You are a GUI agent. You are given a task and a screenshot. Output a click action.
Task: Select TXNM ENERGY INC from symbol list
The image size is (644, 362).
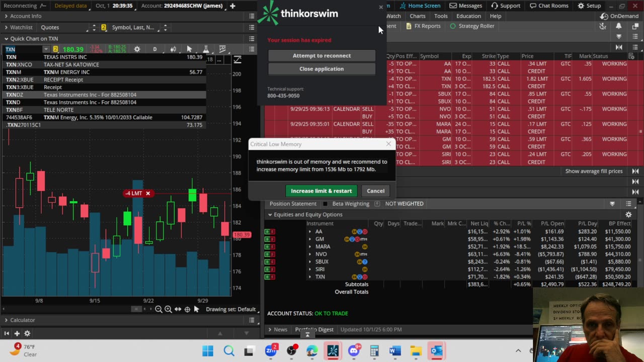tap(104, 72)
